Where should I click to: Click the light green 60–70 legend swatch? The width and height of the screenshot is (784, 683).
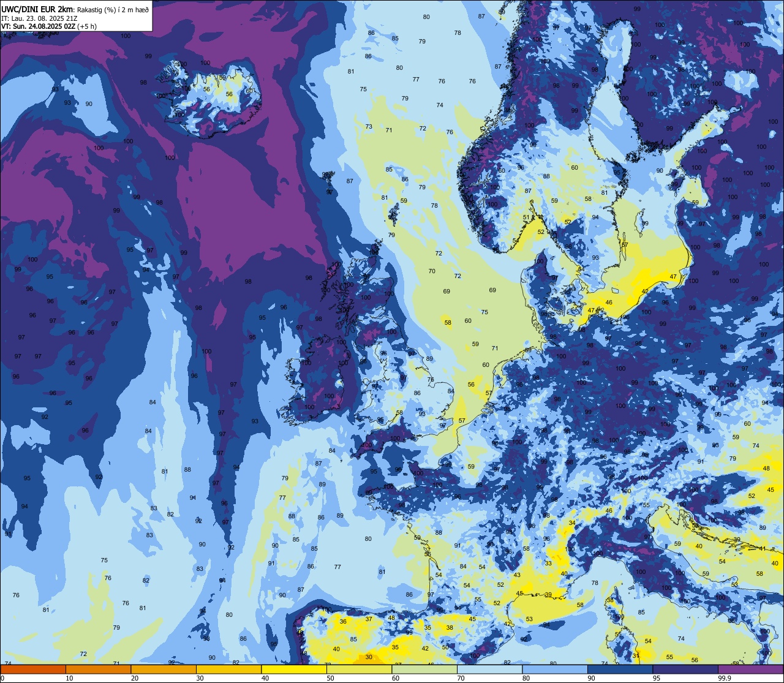coord(424,670)
